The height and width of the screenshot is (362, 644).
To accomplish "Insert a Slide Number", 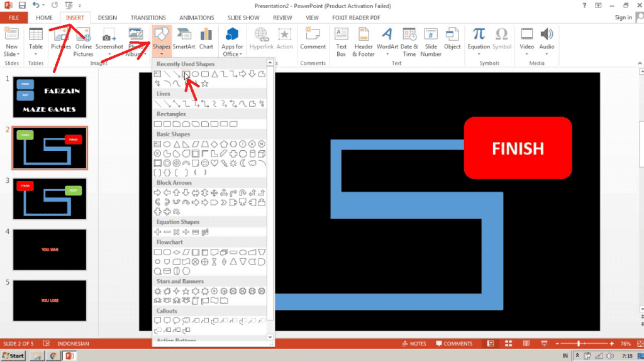I will click(x=431, y=42).
